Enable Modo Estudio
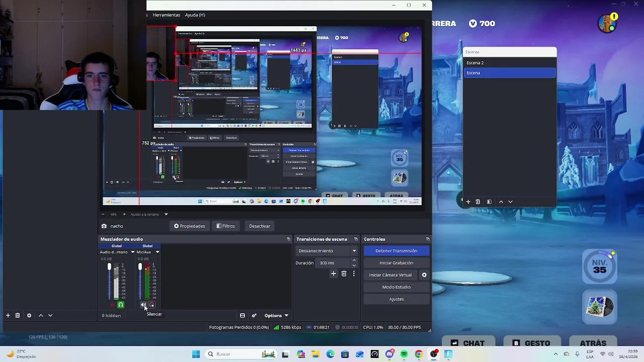The width and height of the screenshot is (644, 362). [x=396, y=287]
